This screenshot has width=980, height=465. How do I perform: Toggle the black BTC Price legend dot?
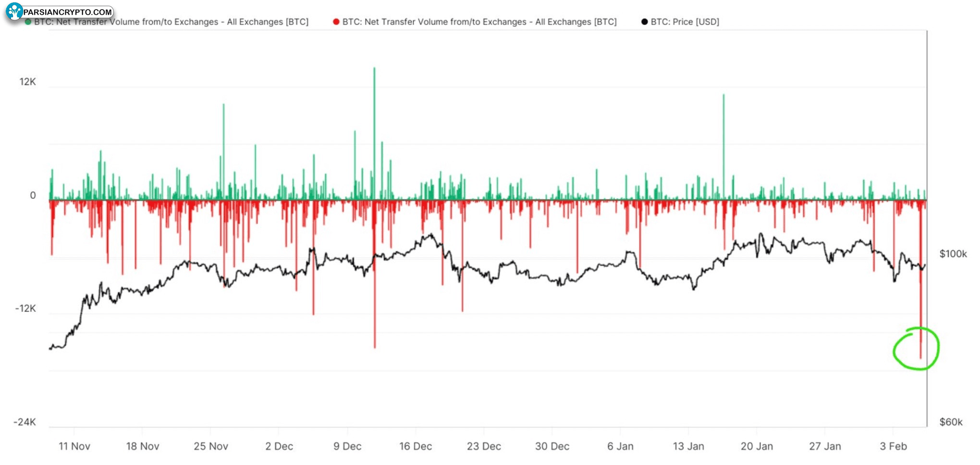click(x=645, y=22)
